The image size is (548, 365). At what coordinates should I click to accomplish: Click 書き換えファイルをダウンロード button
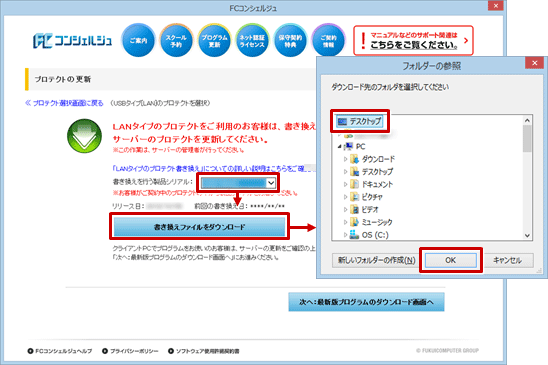[x=199, y=227]
